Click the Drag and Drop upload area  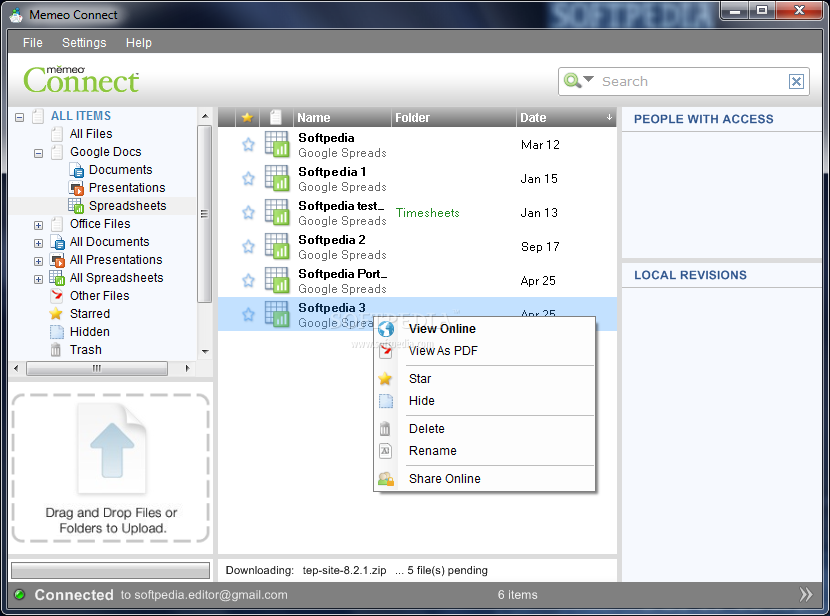click(x=111, y=468)
